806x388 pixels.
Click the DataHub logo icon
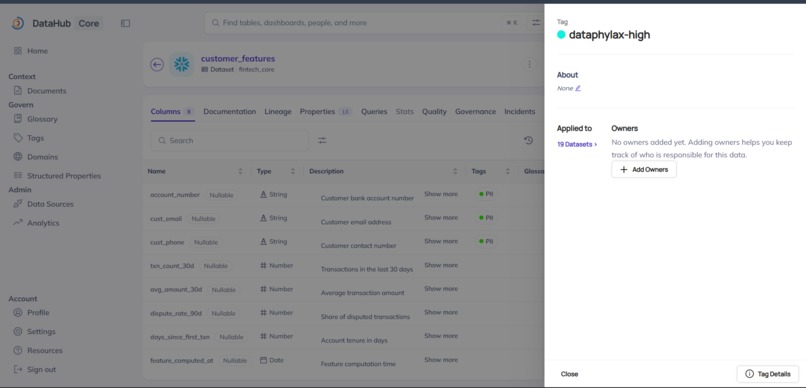pos(18,23)
